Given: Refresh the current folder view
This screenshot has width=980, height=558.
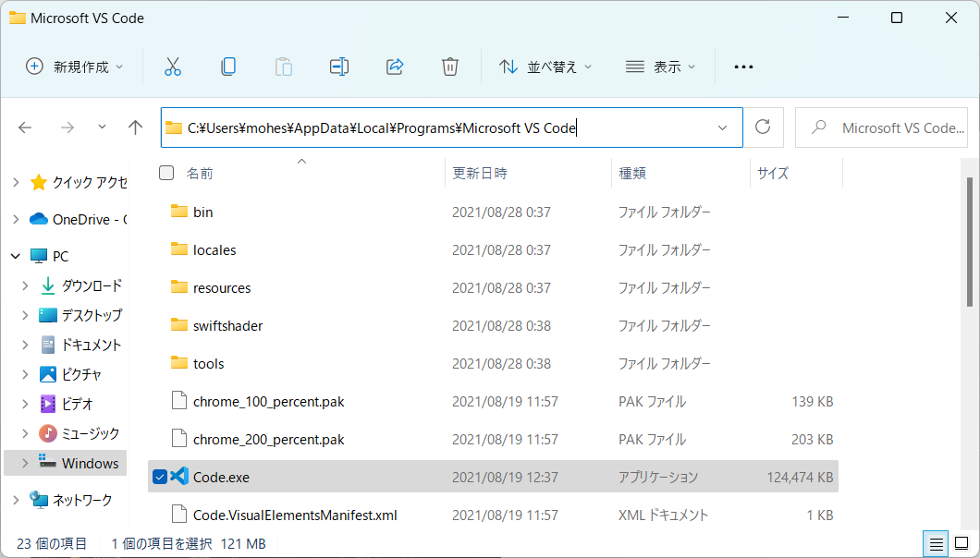Looking at the screenshot, I should coord(763,127).
